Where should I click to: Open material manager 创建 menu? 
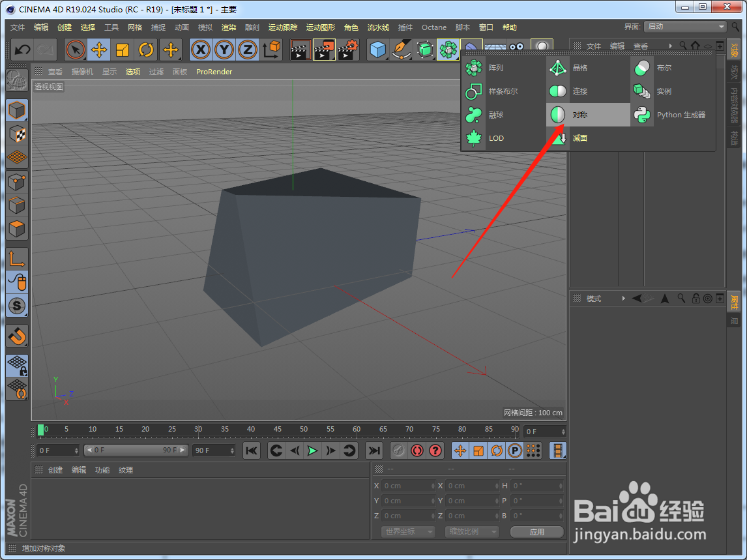tap(55, 470)
